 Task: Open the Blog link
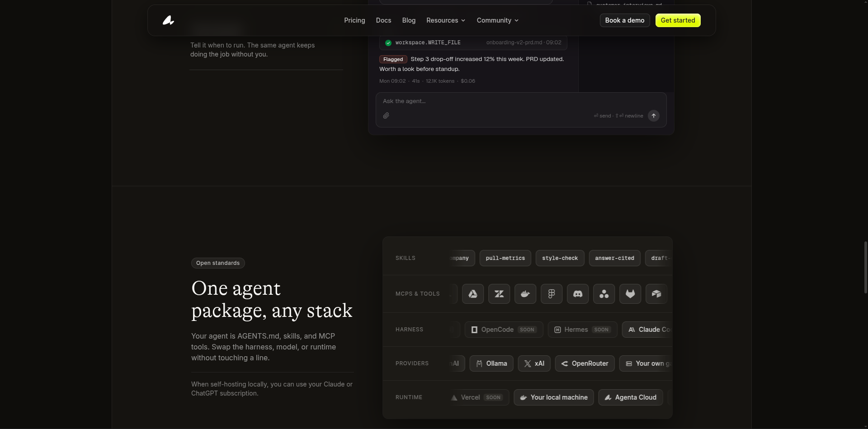[409, 20]
